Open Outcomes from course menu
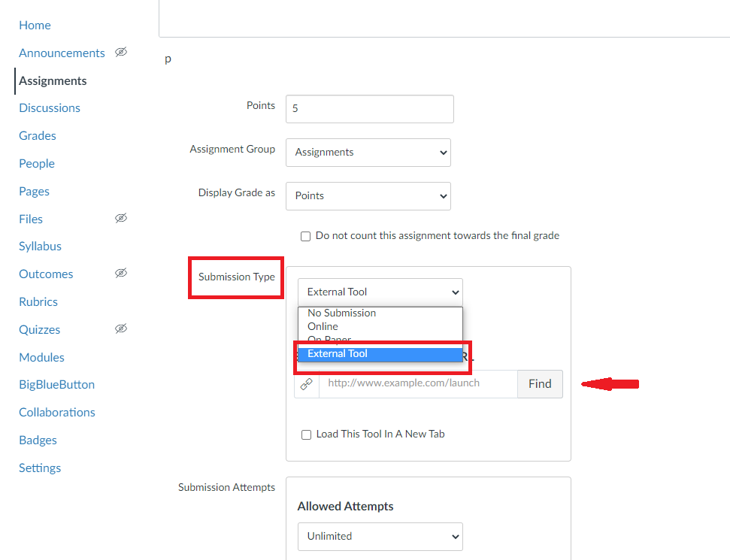 46,274
